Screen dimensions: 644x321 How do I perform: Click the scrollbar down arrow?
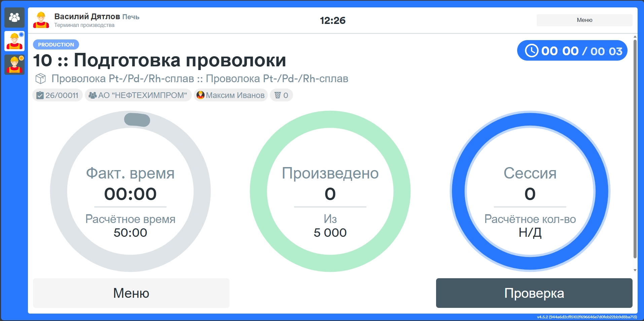(x=635, y=270)
